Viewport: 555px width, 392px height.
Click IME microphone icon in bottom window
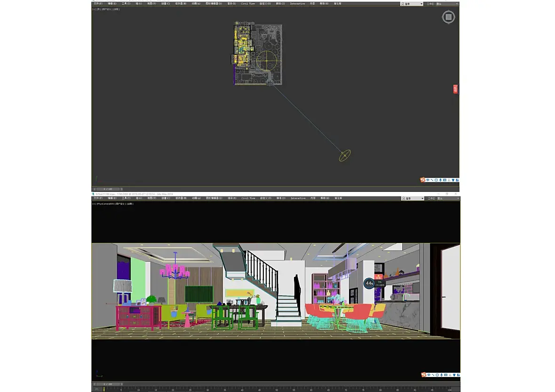coord(441,375)
